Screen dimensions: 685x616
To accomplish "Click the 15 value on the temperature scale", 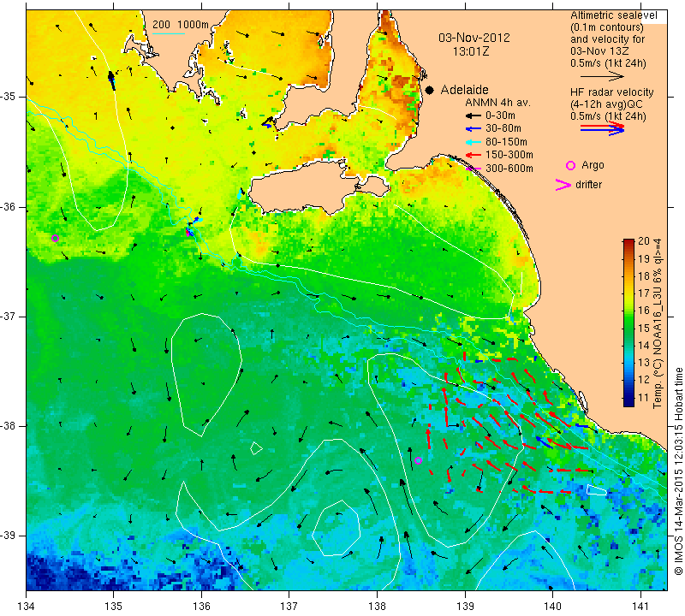I will 644,328.
